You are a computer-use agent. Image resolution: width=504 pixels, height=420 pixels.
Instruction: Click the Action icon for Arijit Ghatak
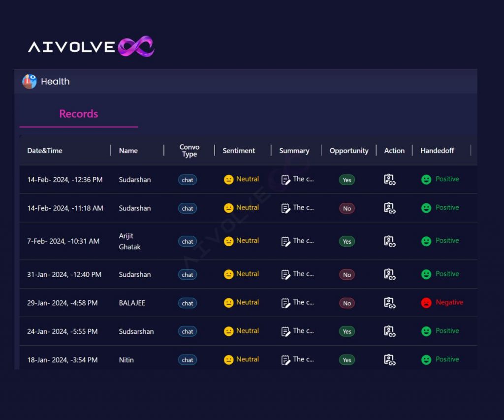389,241
